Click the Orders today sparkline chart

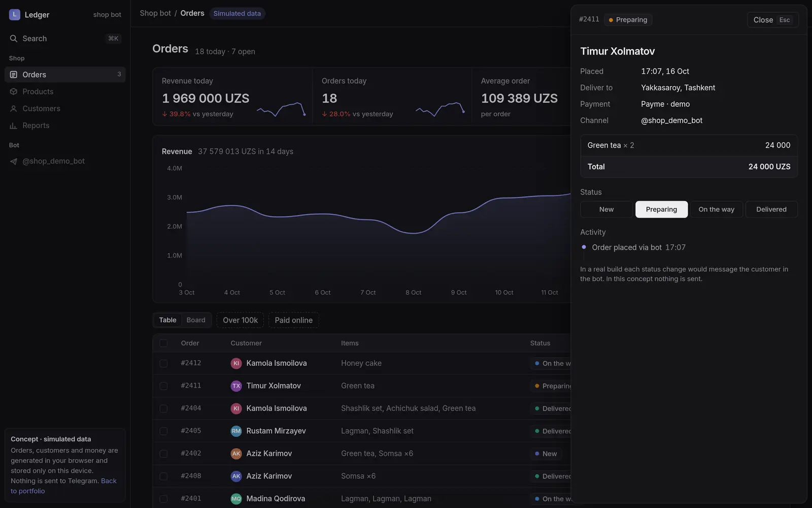click(440, 109)
